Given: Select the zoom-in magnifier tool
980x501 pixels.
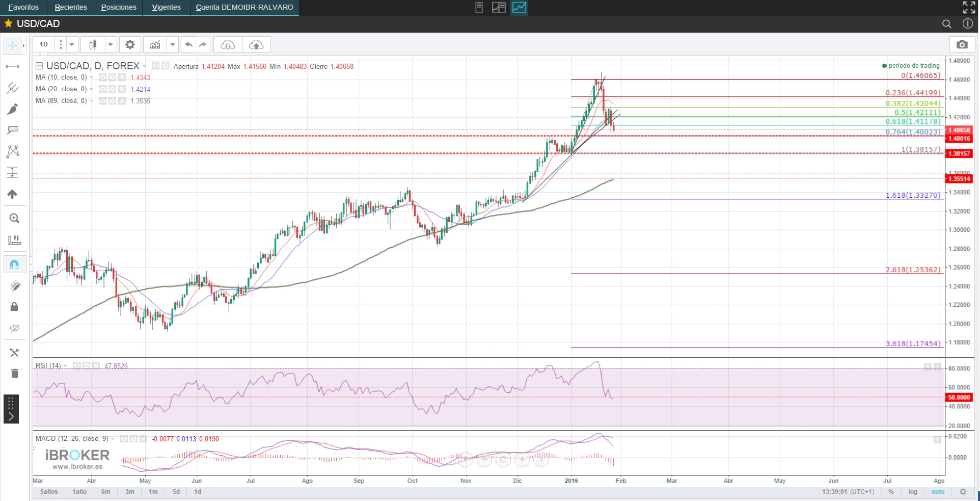Looking at the screenshot, I should pyautogui.click(x=14, y=219).
